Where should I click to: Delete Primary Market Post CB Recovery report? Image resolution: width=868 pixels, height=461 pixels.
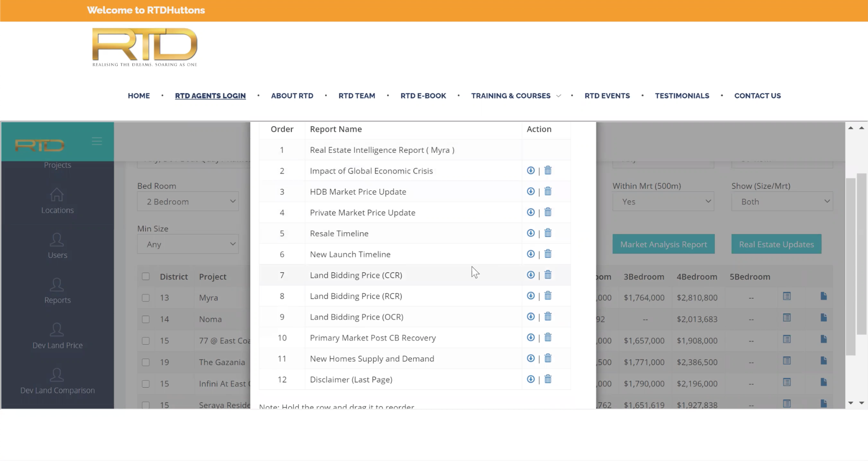[x=548, y=337]
